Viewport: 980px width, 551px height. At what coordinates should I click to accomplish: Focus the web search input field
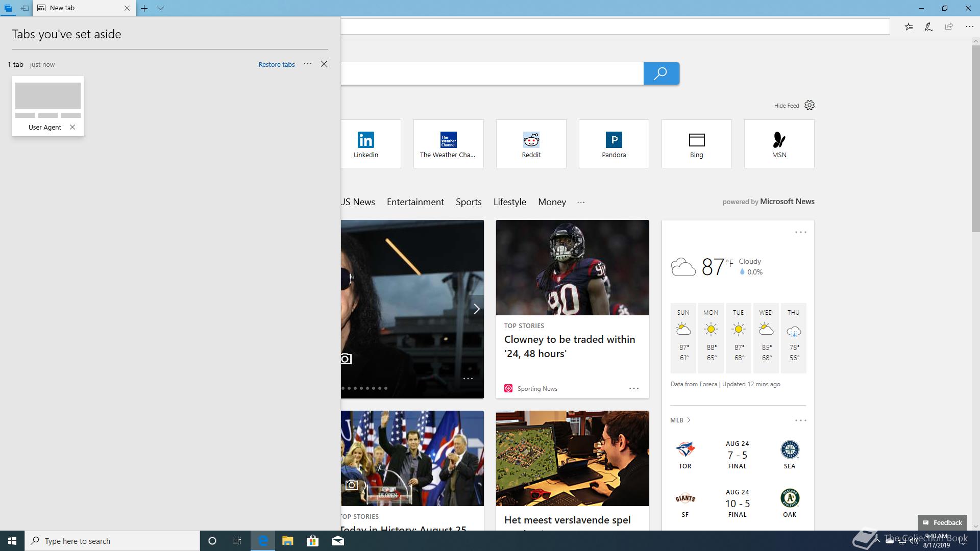click(492, 73)
